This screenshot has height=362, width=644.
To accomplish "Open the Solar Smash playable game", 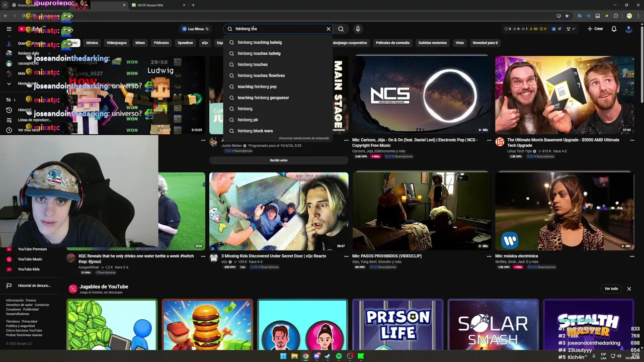I will point(493,324).
